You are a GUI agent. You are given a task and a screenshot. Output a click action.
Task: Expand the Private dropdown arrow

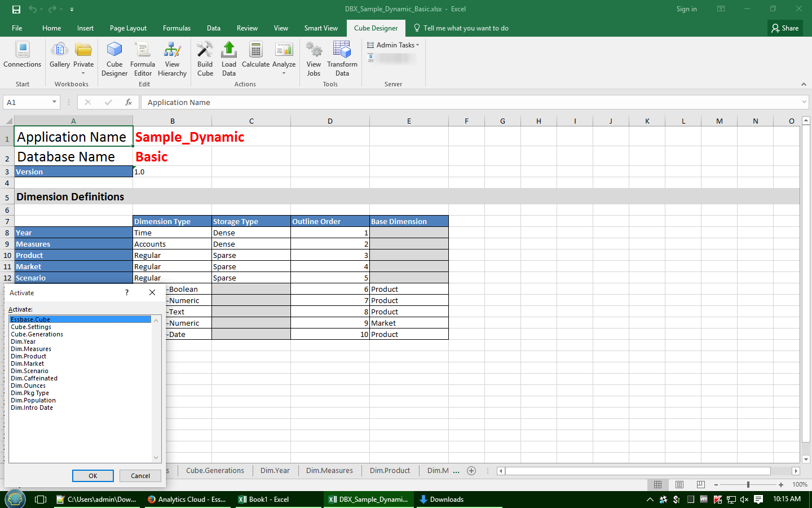click(83, 73)
